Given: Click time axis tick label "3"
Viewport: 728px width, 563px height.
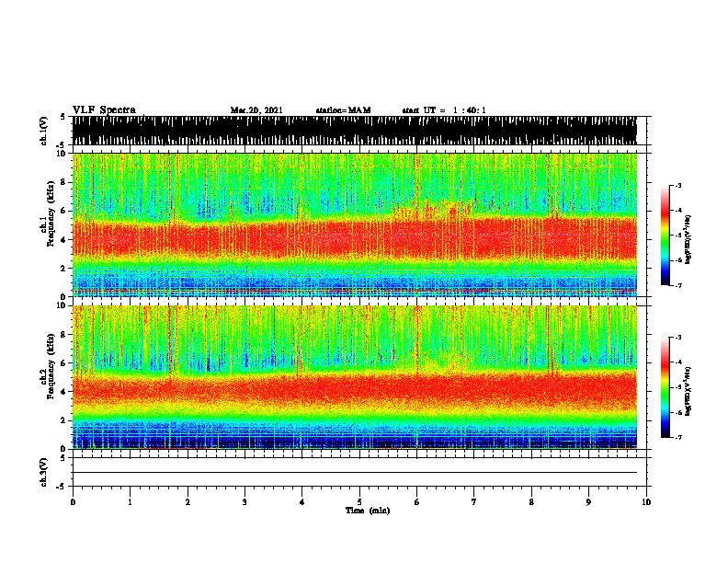Looking at the screenshot, I should pos(245,502).
